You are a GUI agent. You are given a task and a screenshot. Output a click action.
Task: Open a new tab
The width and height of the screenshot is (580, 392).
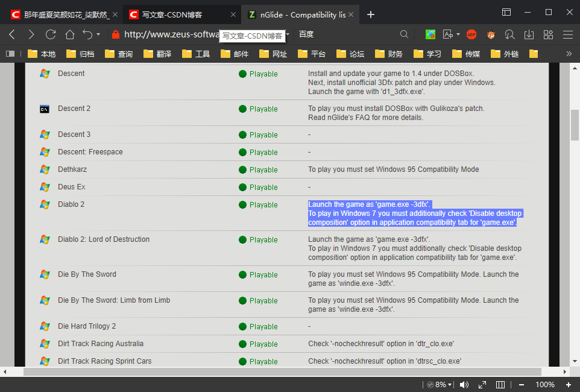click(371, 14)
